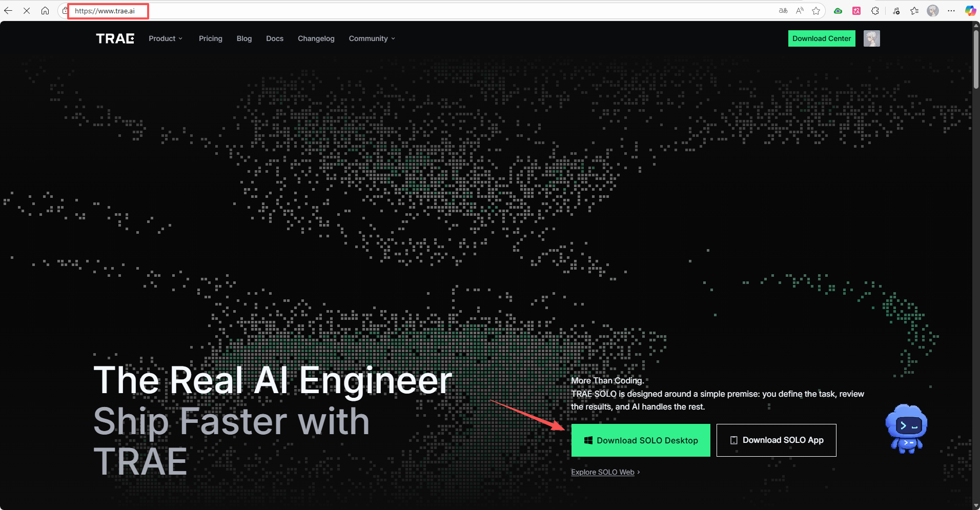This screenshot has height=510, width=980.
Task: Click the "Ship Faster with" heading line
Action: coord(232,421)
